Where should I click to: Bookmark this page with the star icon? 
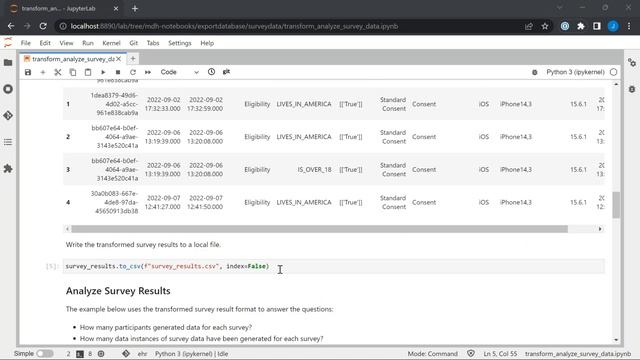click(x=544, y=26)
